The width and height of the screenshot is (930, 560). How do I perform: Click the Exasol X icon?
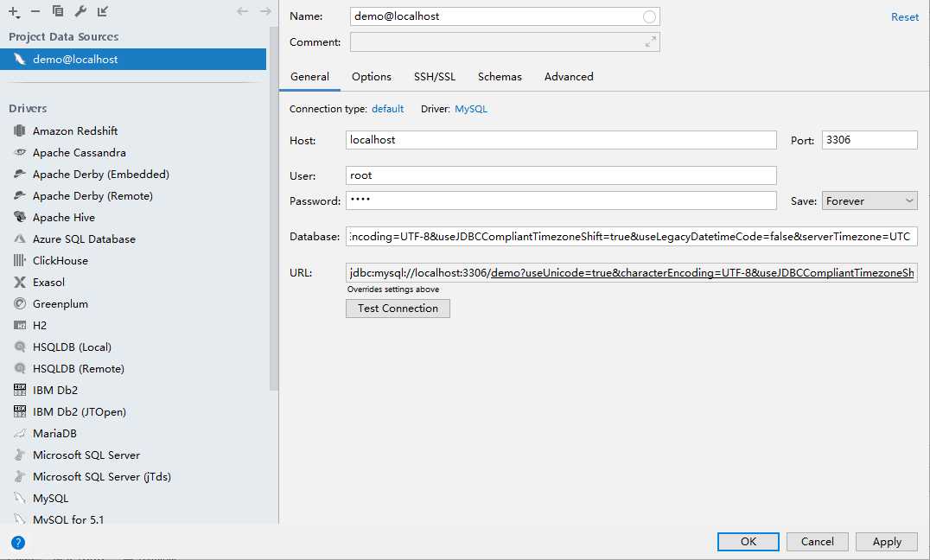(x=20, y=282)
